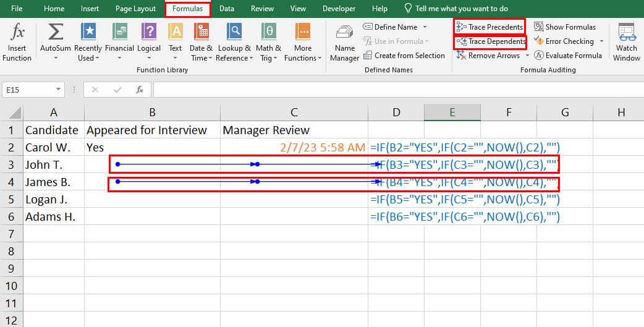Open the Financial functions icon
Screen dimensions: 644x327
119,32
